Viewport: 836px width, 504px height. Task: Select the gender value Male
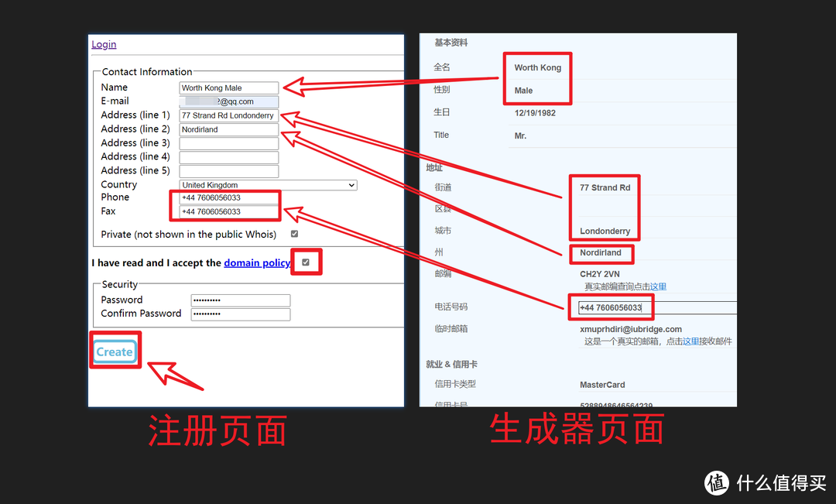(x=523, y=91)
